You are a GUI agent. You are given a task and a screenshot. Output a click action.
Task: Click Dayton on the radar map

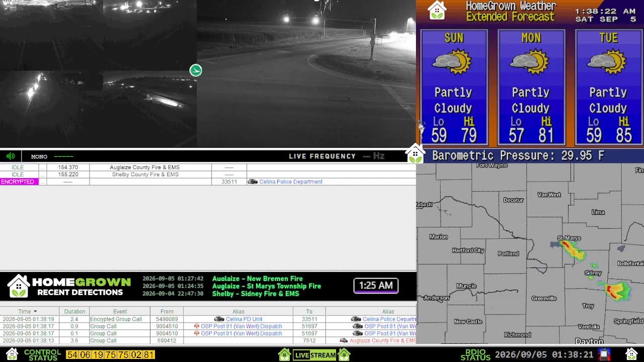click(x=589, y=341)
